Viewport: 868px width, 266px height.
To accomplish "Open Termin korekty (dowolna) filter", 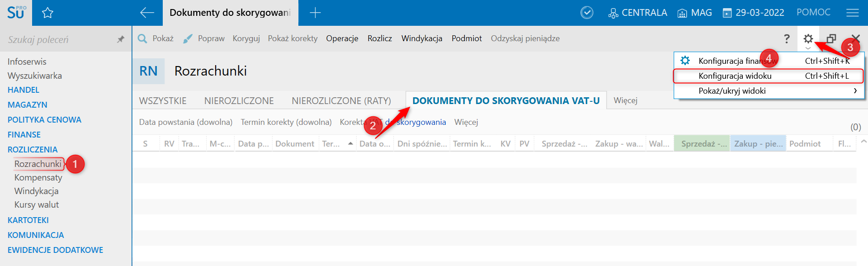I will click(x=286, y=122).
